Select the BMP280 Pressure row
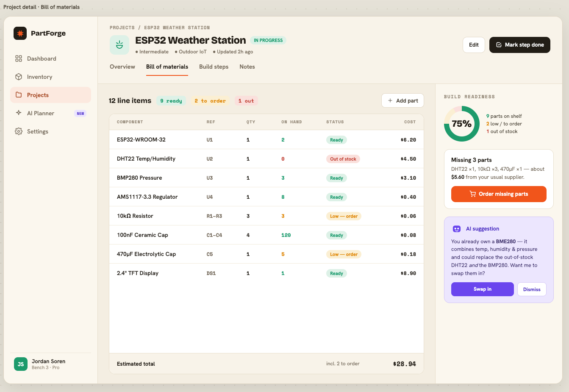 coord(266,178)
